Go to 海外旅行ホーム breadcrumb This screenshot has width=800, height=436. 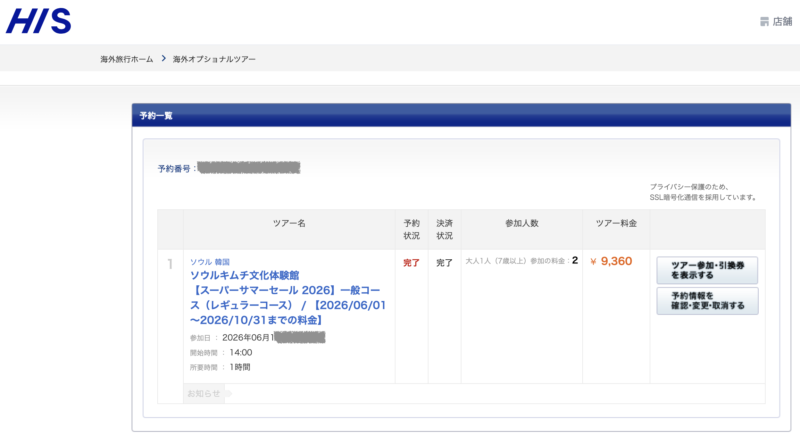coord(127,59)
